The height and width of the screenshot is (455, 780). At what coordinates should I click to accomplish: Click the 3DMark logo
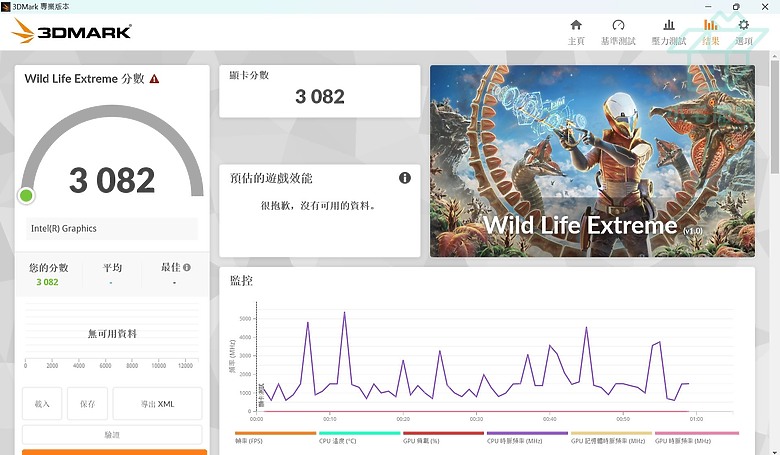click(71, 31)
